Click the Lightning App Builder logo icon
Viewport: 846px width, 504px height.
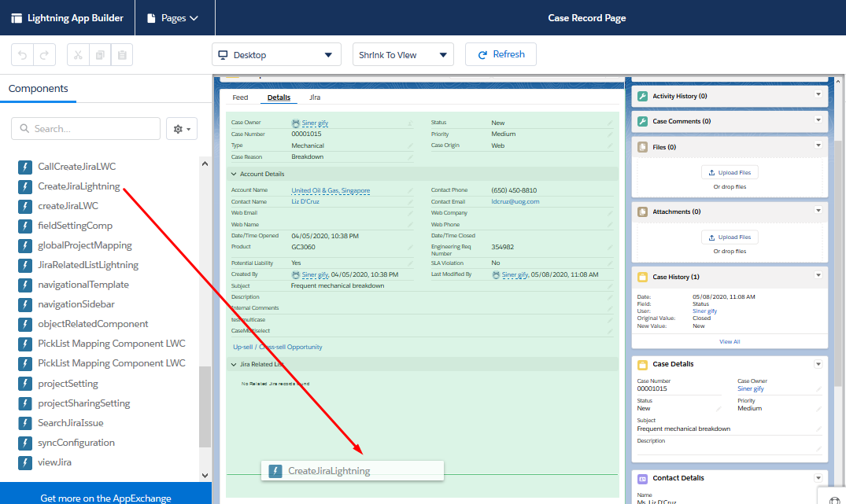point(17,18)
